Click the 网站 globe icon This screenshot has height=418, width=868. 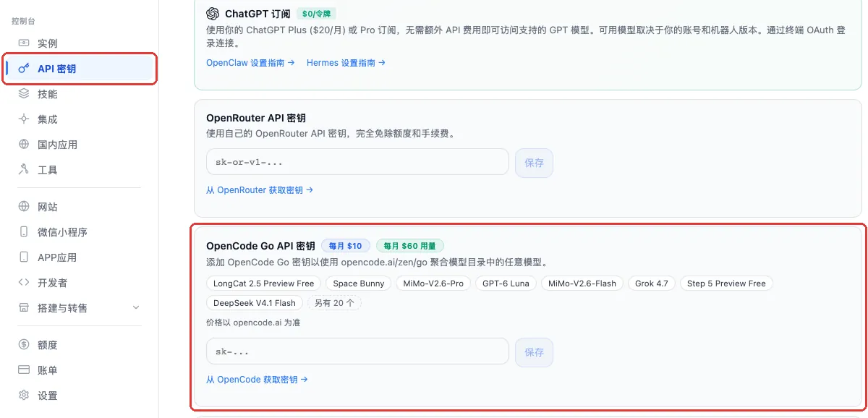[x=24, y=207]
